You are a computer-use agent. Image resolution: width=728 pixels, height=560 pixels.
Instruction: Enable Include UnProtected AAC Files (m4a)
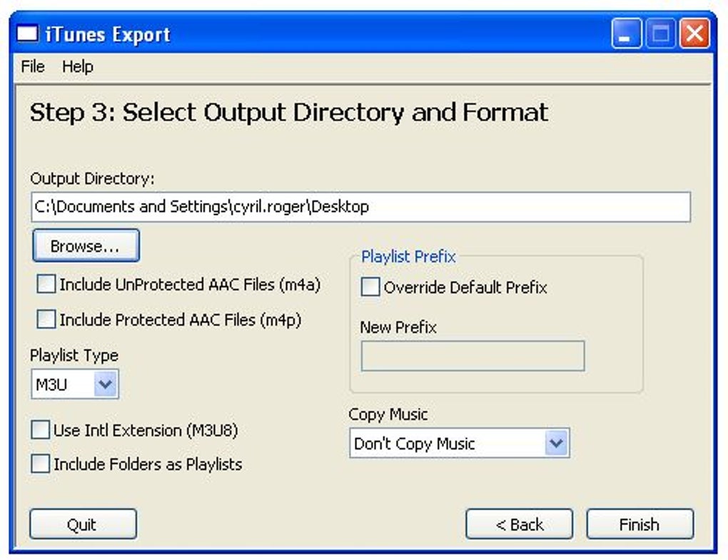click(46, 285)
